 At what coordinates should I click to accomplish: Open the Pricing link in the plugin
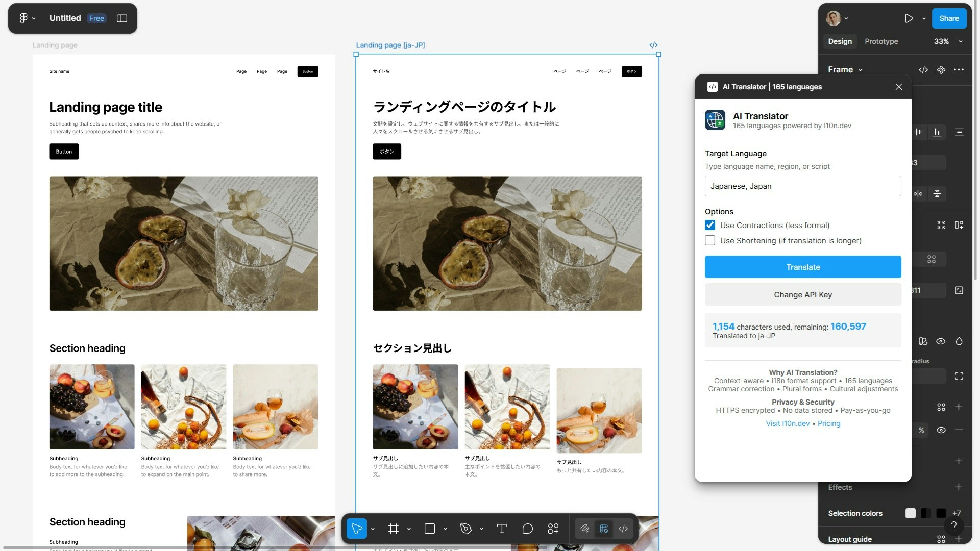(828, 423)
